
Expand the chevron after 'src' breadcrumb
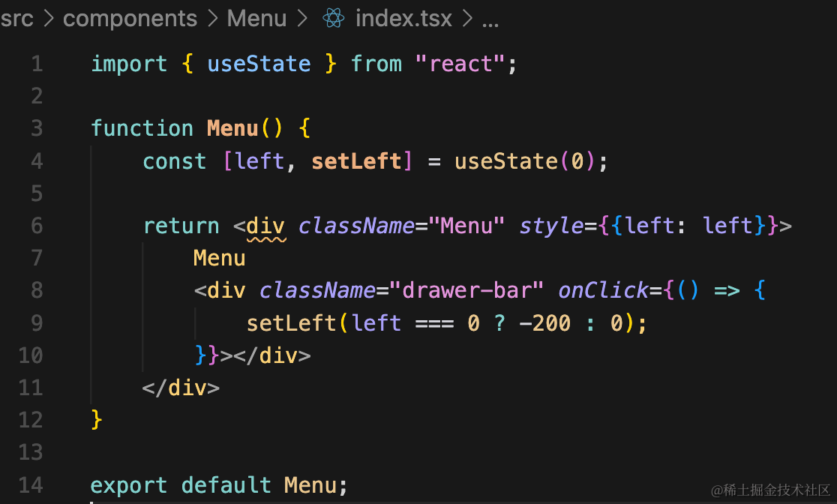point(49,19)
